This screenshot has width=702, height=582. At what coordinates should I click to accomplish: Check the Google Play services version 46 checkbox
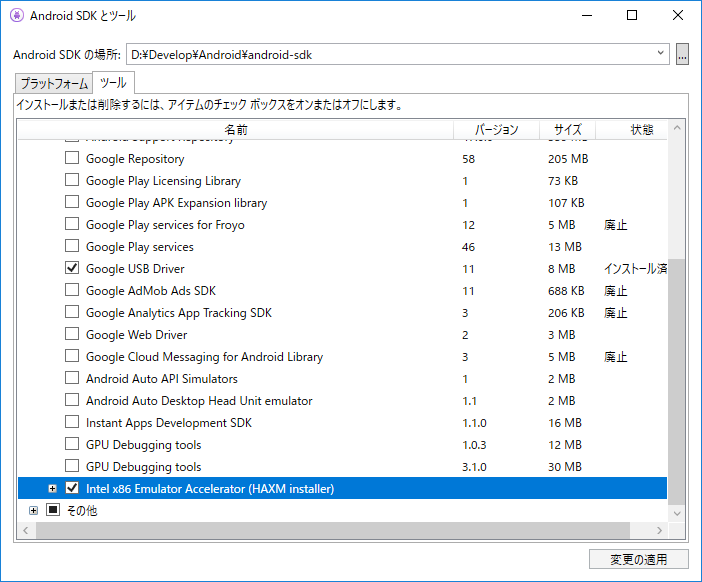72,246
